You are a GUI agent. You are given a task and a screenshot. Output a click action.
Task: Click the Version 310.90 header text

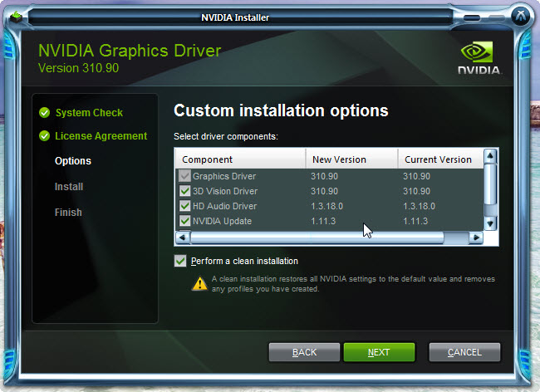(79, 68)
